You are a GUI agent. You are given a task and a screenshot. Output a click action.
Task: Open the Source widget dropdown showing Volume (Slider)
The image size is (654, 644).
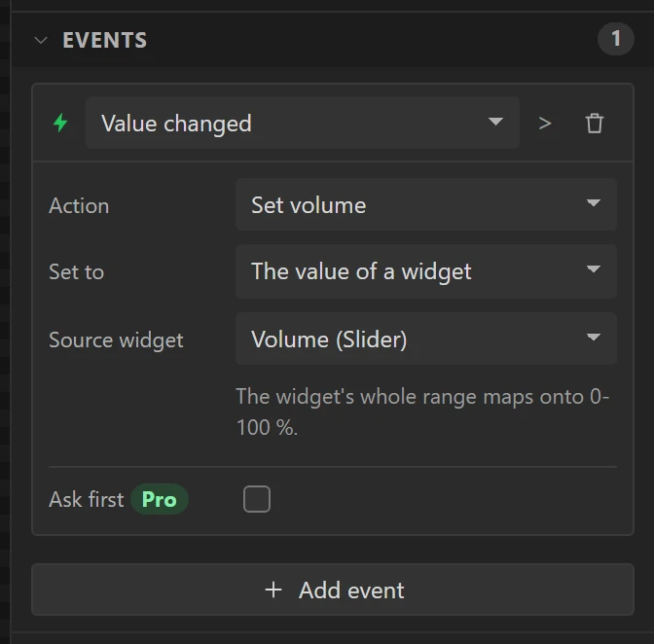tap(426, 339)
